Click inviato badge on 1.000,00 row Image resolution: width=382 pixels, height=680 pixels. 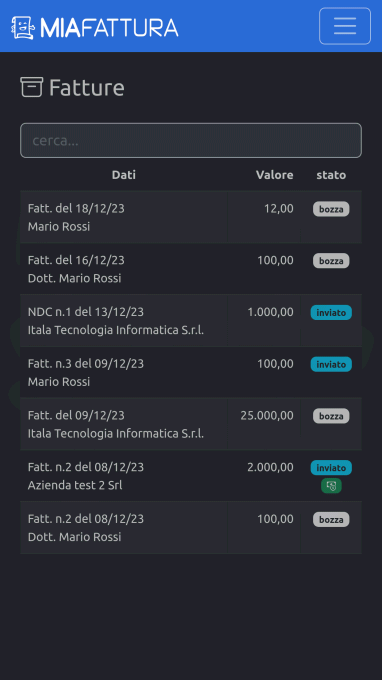coord(331,312)
